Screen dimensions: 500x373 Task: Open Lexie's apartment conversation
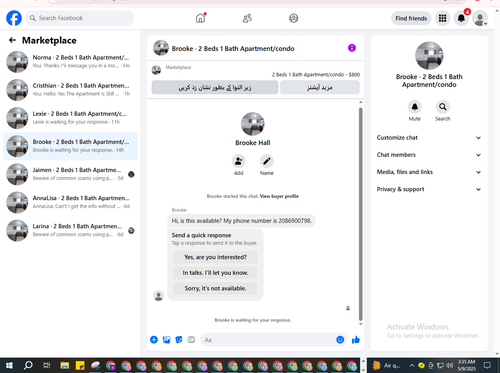70,118
